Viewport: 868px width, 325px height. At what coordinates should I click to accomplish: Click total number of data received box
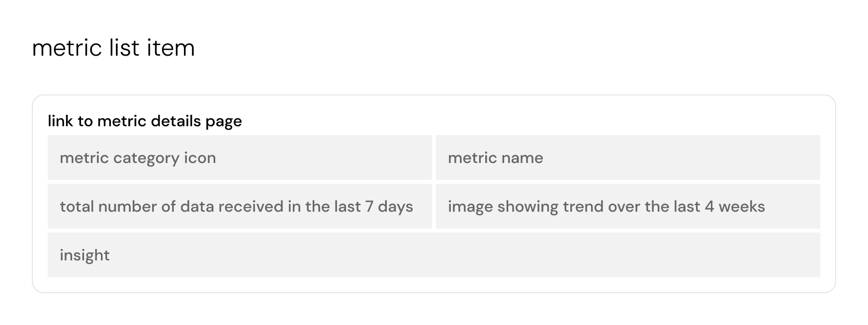pos(240,206)
